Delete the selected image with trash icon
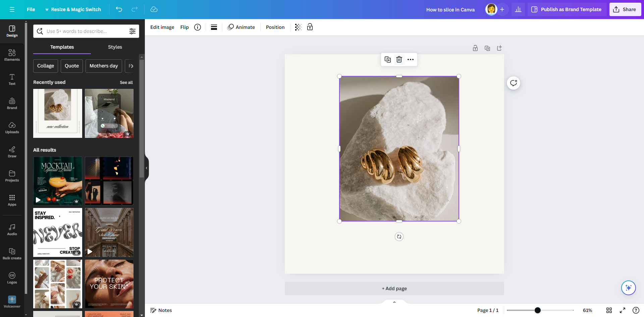The height and width of the screenshot is (317, 644). click(399, 59)
